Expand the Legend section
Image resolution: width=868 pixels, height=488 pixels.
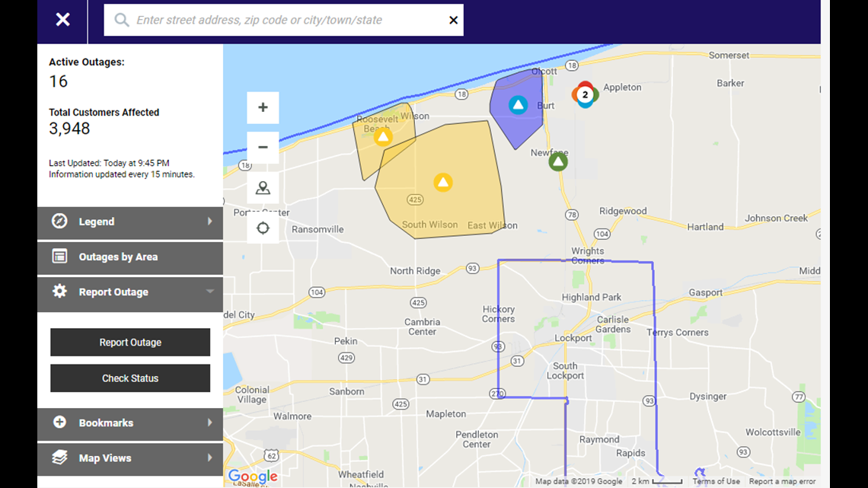[129, 222]
